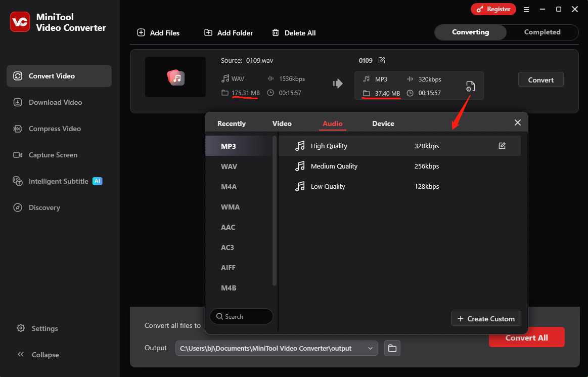Switch to the Video format tab
This screenshot has height=377, width=588.
(x=282, y=123)
